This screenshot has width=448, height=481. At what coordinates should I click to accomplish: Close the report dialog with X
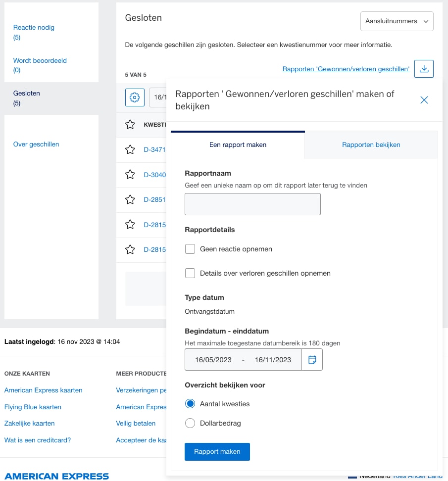(x=424, y=100)
